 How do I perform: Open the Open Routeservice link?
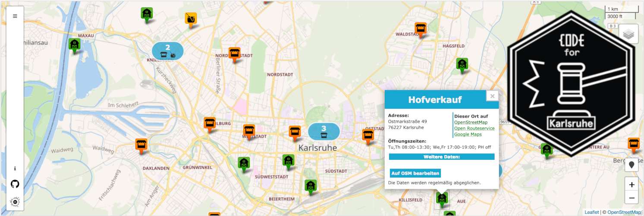click(474, 128)
